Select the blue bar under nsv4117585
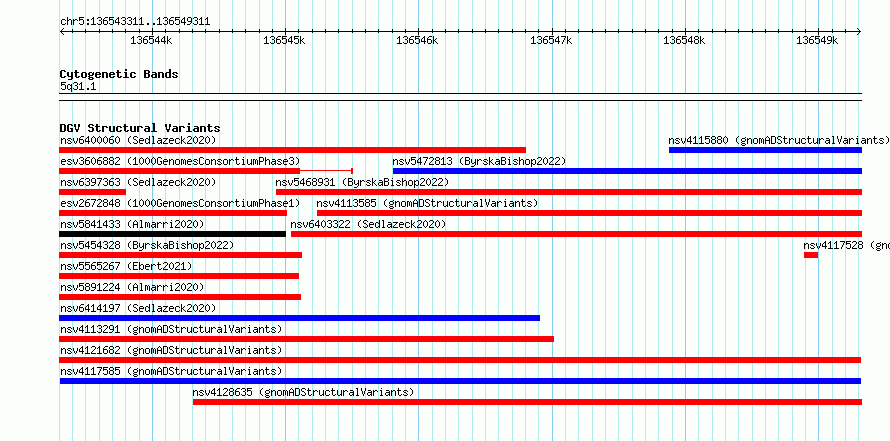This screenshot has height=441, width=890. pyautogui.click(x=460, y=381)
